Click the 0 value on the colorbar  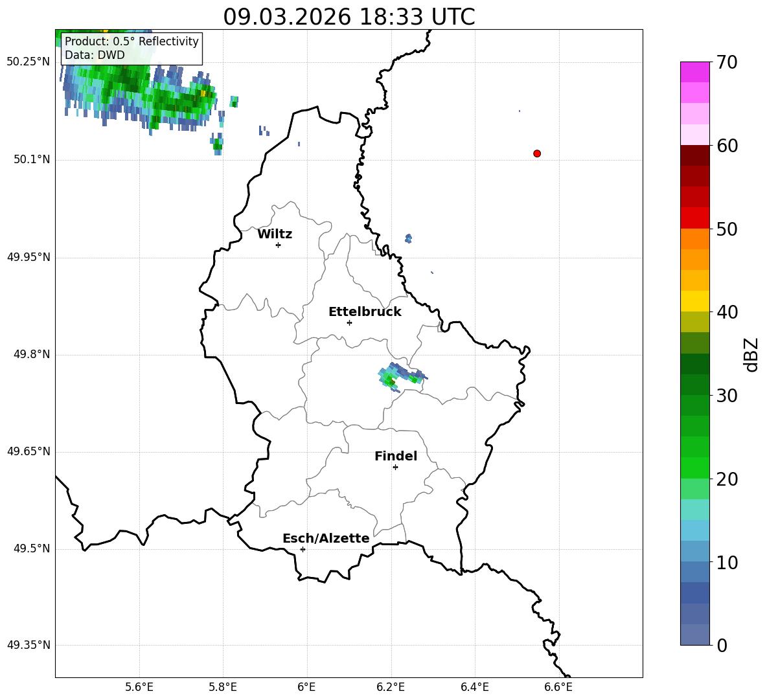[722, 646]
